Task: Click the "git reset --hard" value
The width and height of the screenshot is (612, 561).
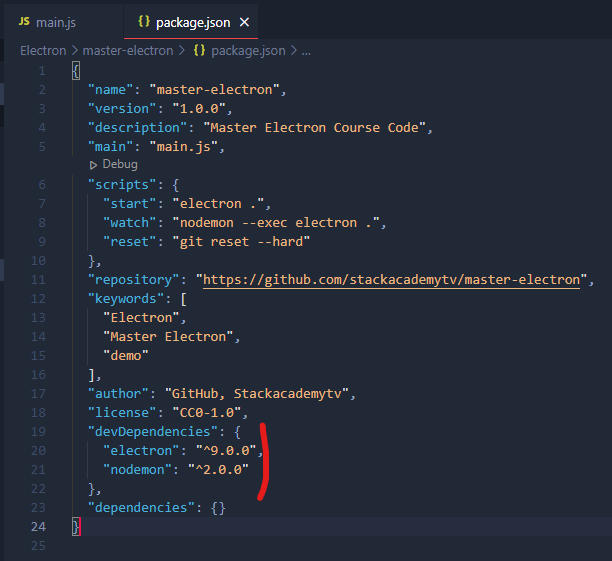Action: [241, 242]
